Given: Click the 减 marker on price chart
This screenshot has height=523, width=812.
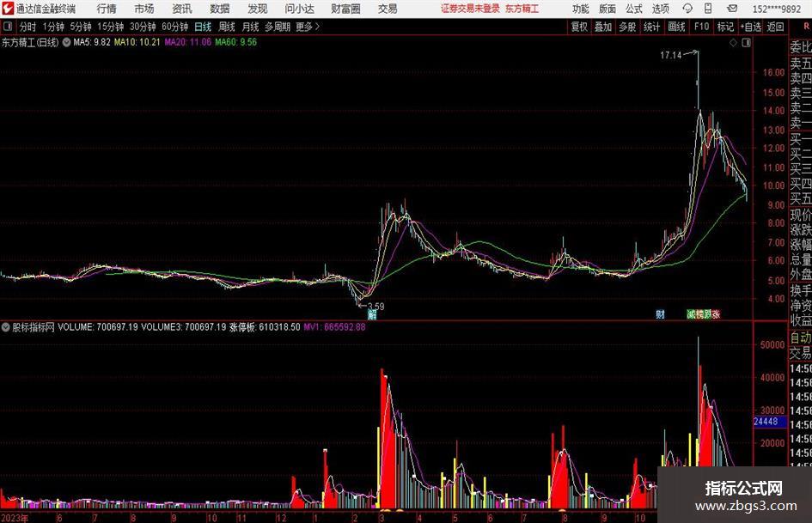Looking at the screenshot, I should (x=691, y=314).
